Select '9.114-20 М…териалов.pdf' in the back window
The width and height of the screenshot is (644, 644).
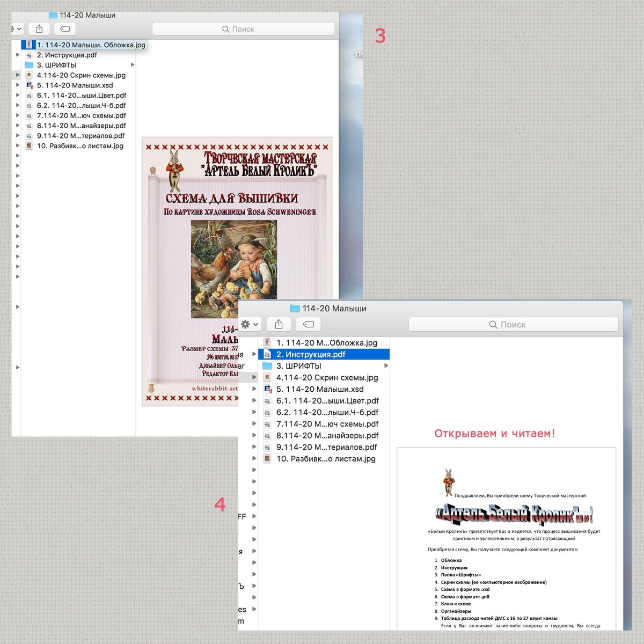click(80, 136)
